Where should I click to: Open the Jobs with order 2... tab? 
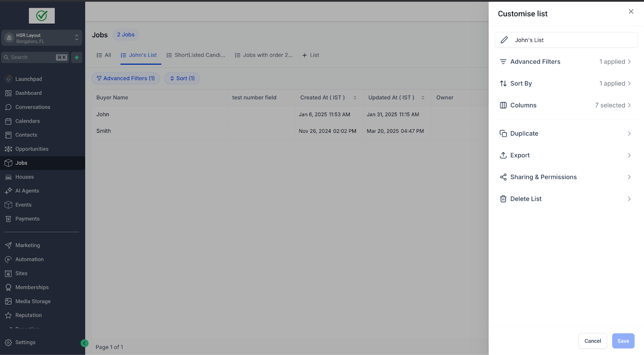[264, 55]
